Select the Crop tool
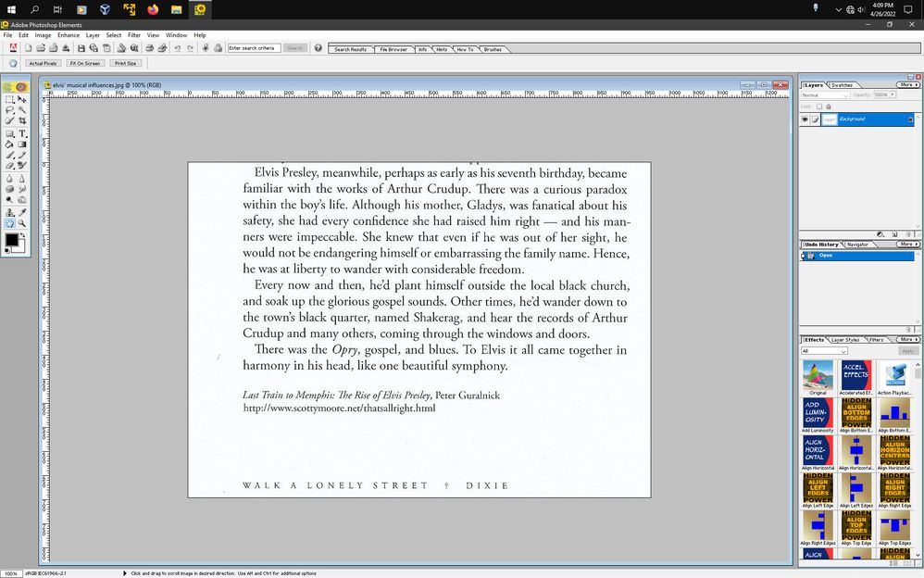This screenshot has width=924, height=578. (x=22, y=120)
